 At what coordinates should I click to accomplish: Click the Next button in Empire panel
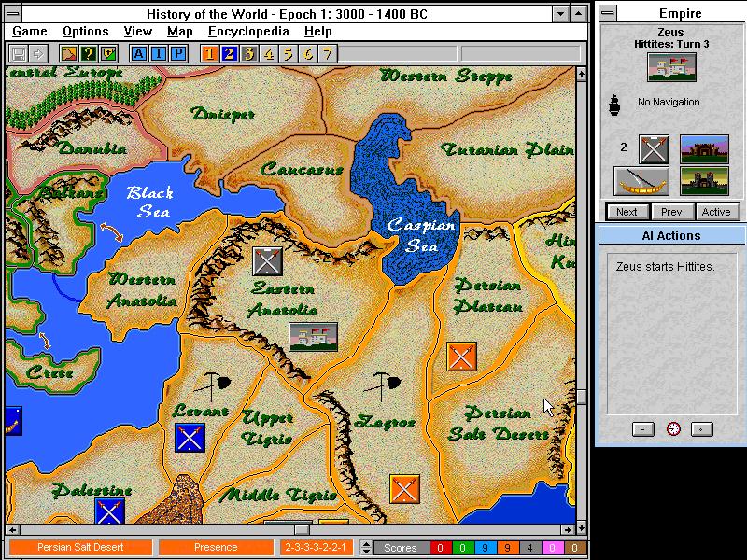click(627, 212)
